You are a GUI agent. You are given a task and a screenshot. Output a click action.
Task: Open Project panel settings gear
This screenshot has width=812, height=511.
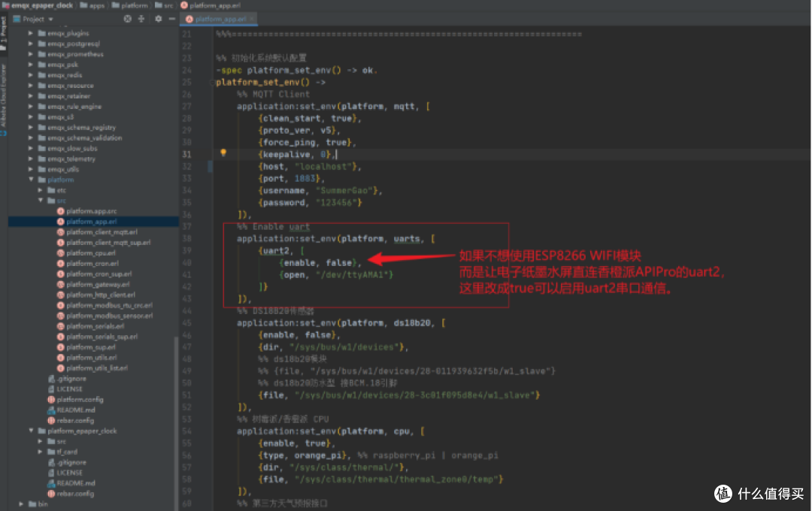pos(159,19)
